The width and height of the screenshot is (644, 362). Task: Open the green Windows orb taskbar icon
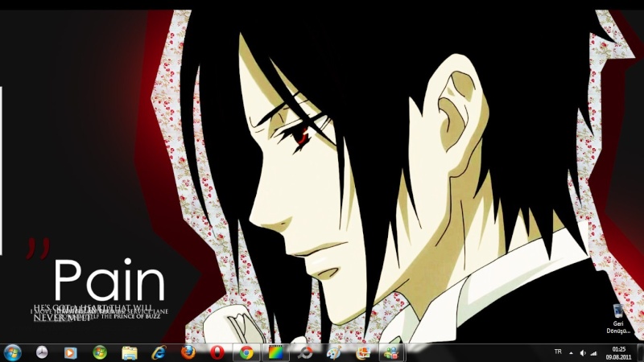[100, 352]
